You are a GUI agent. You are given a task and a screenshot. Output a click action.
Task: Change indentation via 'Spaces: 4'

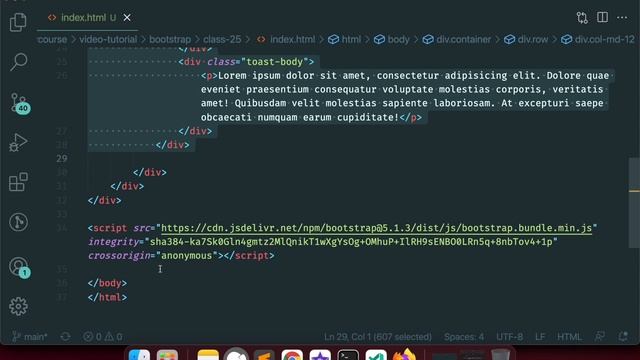[464, 337]
